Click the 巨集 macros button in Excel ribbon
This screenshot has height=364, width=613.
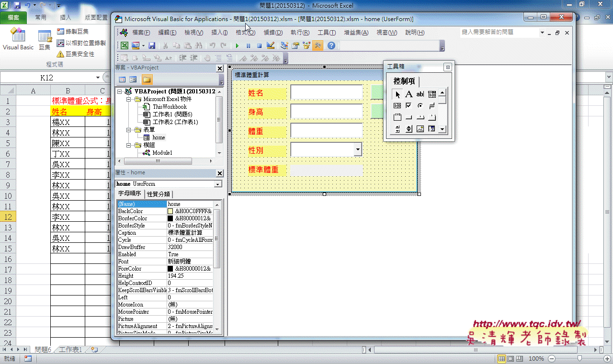tap(45, 39)
